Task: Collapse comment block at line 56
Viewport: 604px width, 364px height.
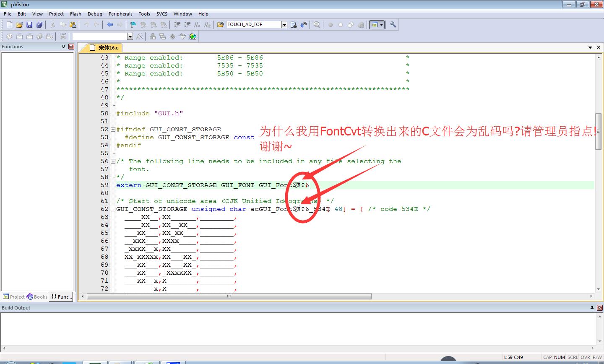Action: coord(113,161)
